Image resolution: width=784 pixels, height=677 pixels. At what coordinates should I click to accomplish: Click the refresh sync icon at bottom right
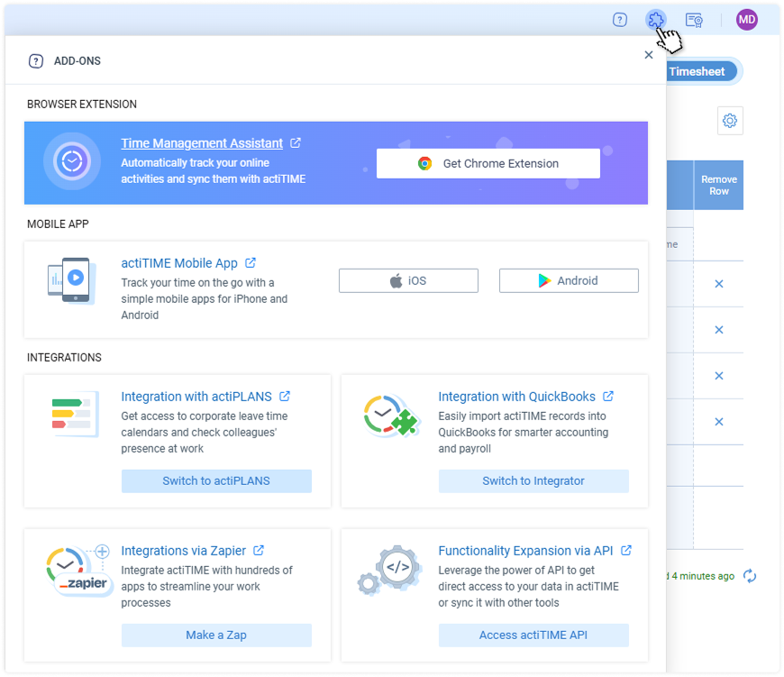[750, 576]
